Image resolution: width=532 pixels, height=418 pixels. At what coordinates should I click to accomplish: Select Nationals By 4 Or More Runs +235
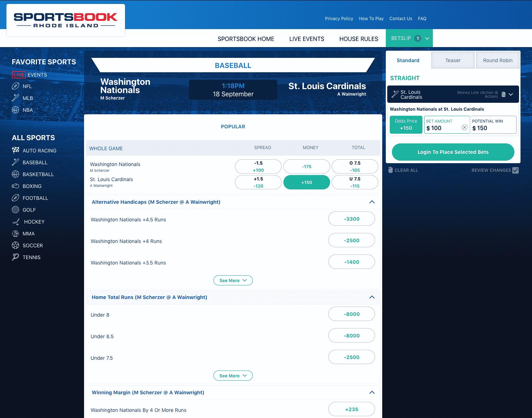pyautogui.click(x=352, y=409)
